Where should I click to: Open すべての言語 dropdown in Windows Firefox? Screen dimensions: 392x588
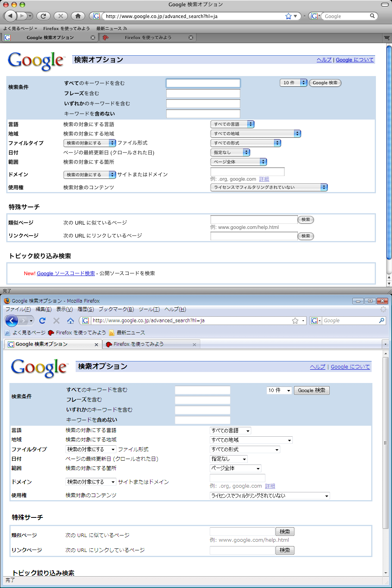pos(230,430)
